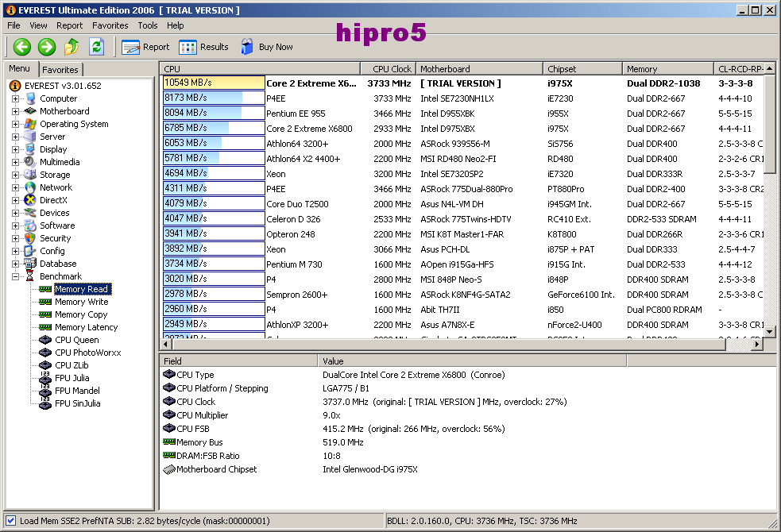Open the Results toolbar button
The height and width of the screenshot is (532, 781).
203,47
